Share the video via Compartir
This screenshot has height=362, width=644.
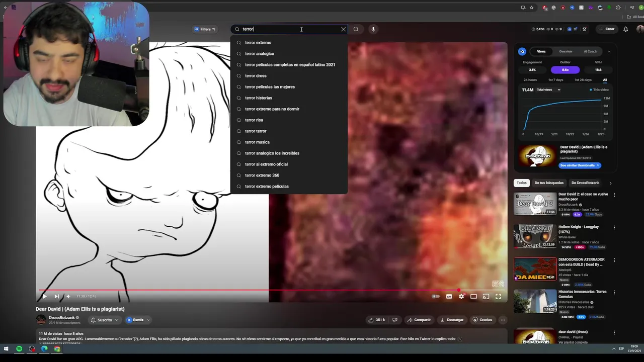coord(419,320)
